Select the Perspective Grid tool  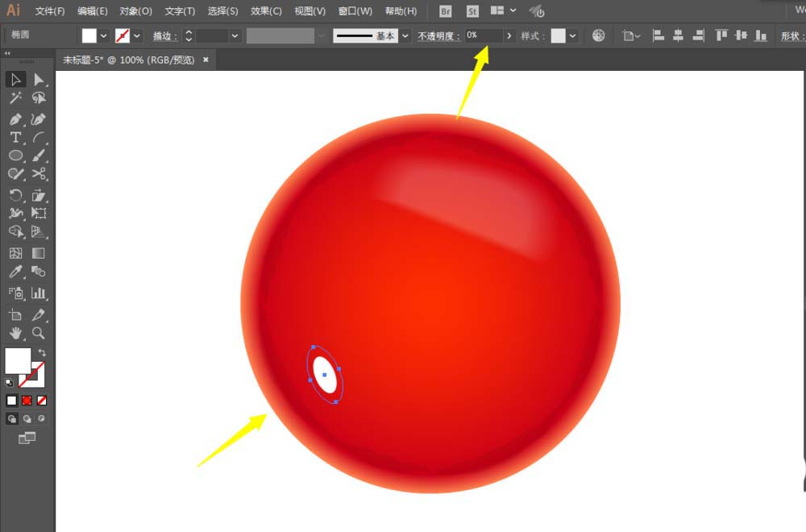(x=39, y=231)
